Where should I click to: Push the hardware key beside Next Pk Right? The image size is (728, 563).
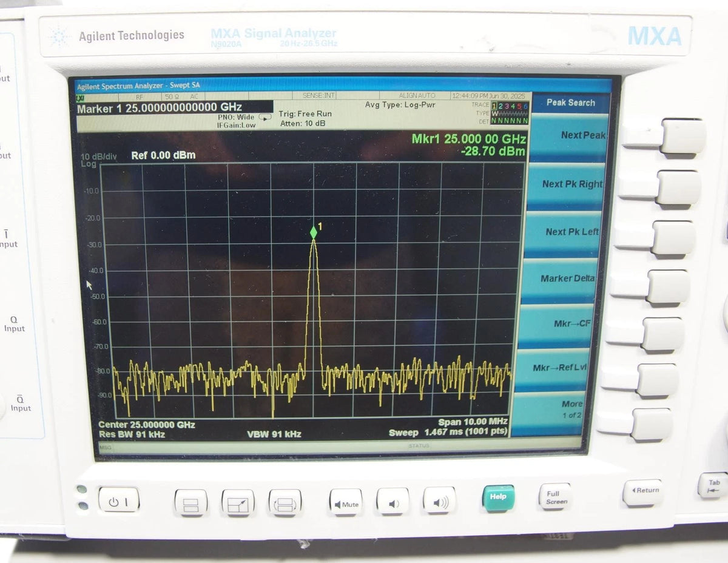pyautogui.click(x=678, y=187)
